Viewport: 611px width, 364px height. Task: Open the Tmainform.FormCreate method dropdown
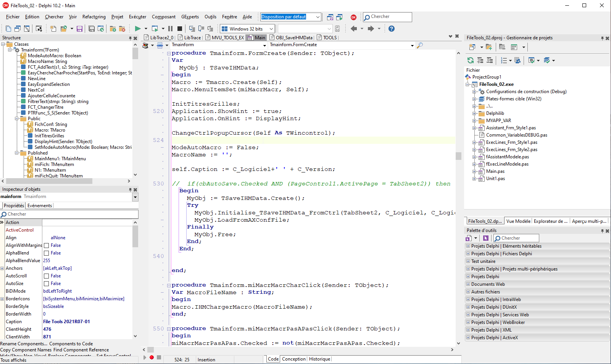(x=412, y=45)
